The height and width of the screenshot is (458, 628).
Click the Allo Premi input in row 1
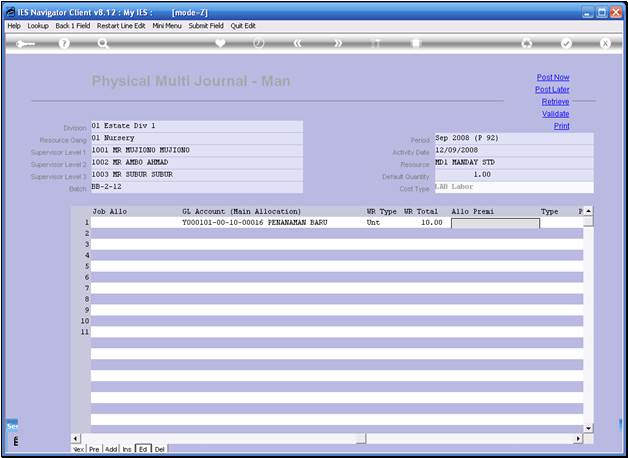(495, 223)
